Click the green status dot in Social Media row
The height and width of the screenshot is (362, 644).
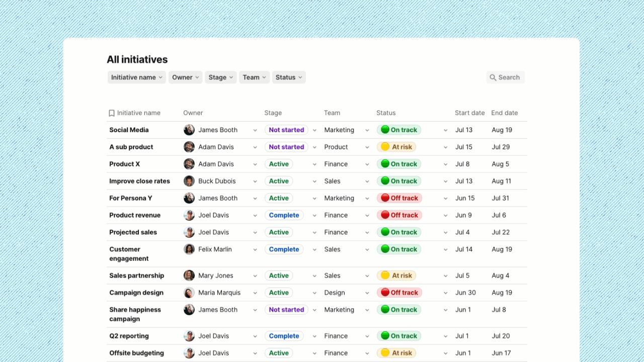(x=385, y=130)
